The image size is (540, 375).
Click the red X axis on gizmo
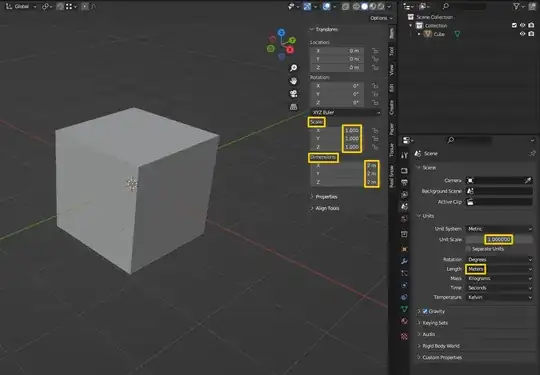(290, 50)
